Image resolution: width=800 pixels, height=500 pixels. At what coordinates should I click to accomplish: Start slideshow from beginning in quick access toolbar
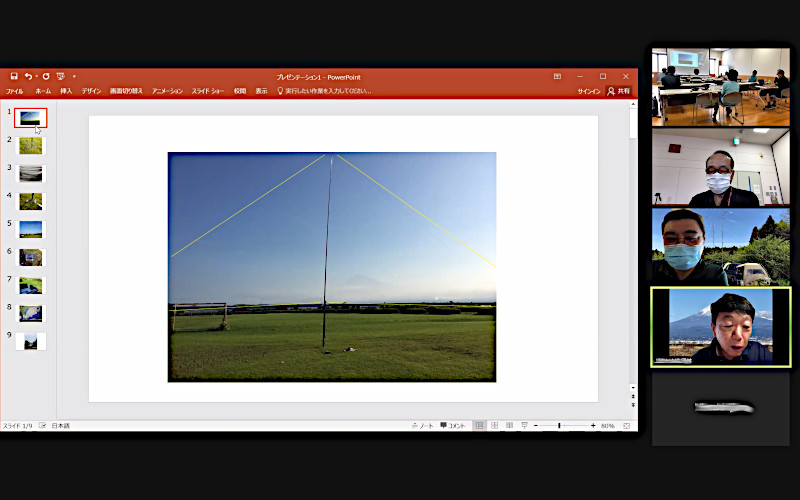(x=61, y=77)
